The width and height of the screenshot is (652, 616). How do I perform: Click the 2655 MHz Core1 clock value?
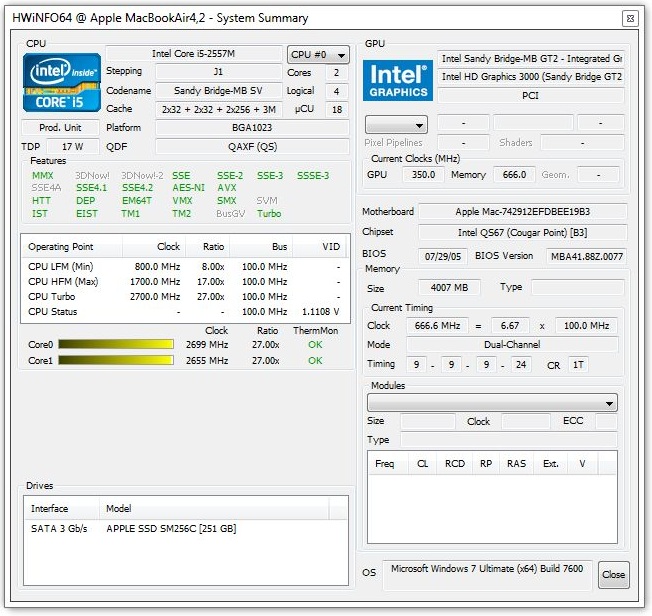[207, 361]
